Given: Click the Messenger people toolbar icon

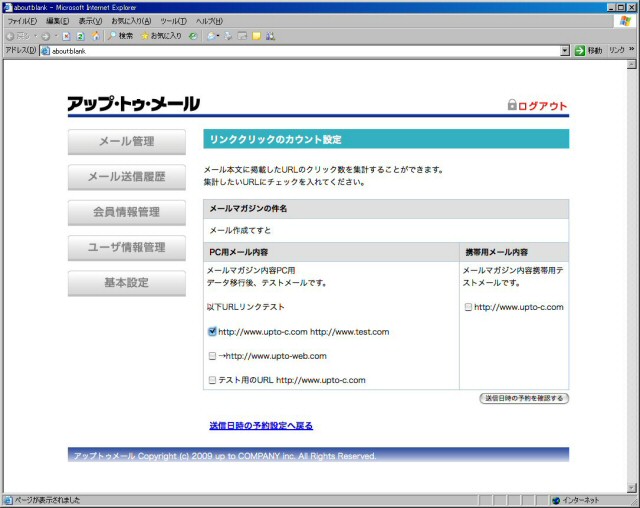Looking at the screenshot, I should coord(270,36).
